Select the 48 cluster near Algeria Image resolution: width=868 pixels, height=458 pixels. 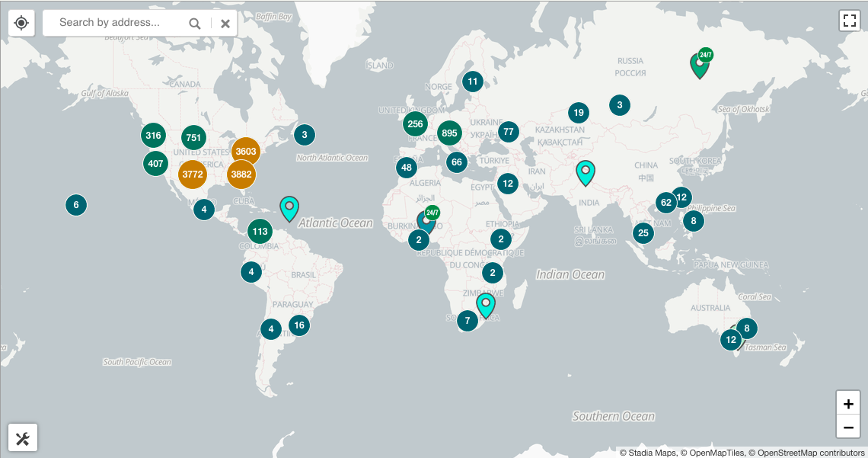coord(407,167)
